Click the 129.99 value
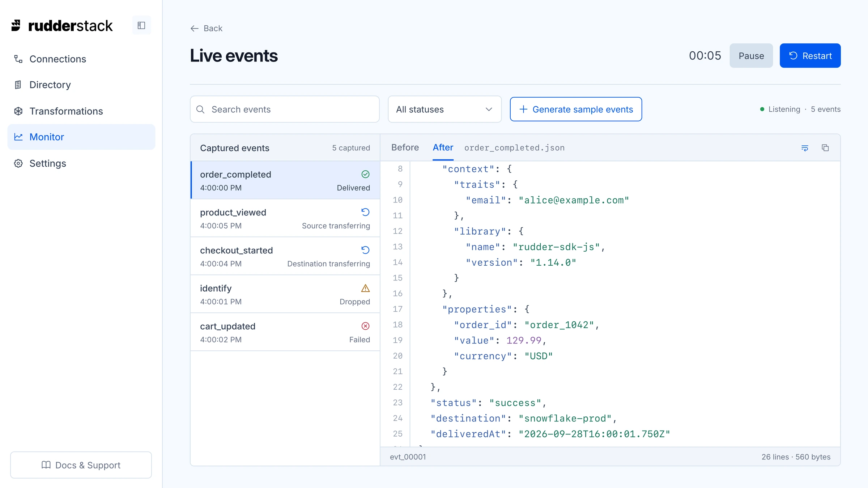This screenshot has height=488, width=868. (524, 341)
